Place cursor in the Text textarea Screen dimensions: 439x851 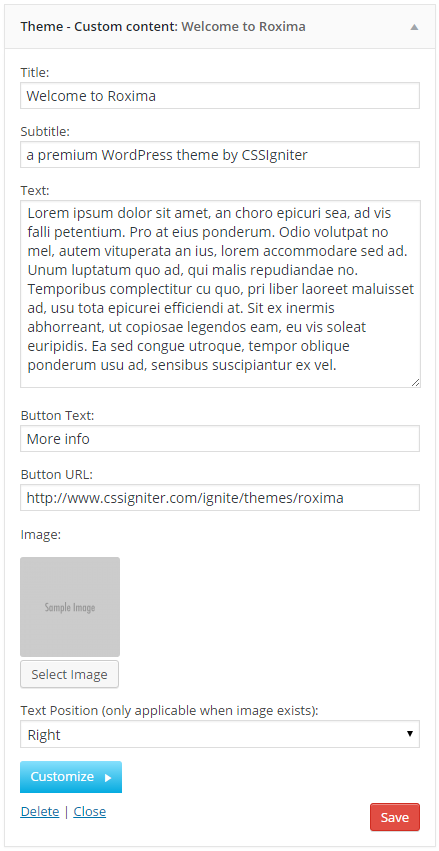[x=220, y=294]
